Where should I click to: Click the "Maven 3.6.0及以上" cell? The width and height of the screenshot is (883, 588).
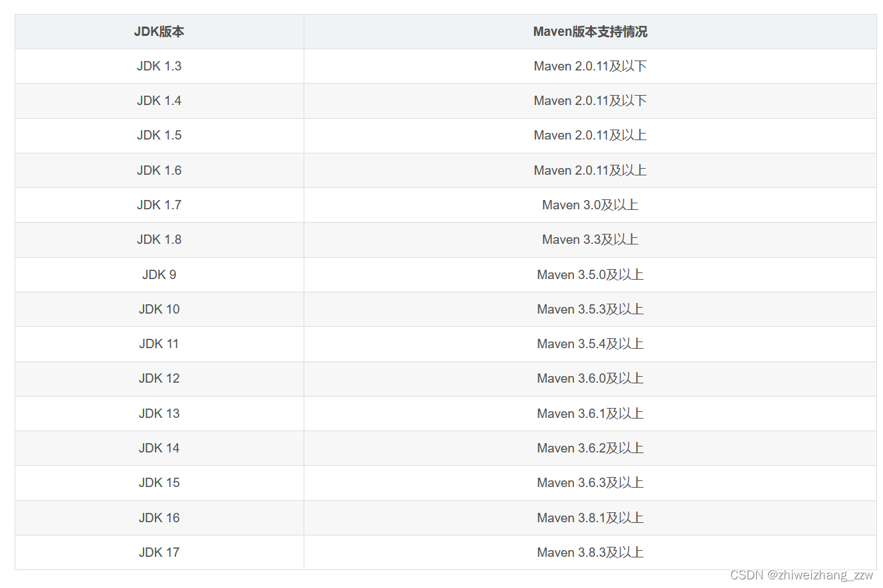[x=590, y=379]
